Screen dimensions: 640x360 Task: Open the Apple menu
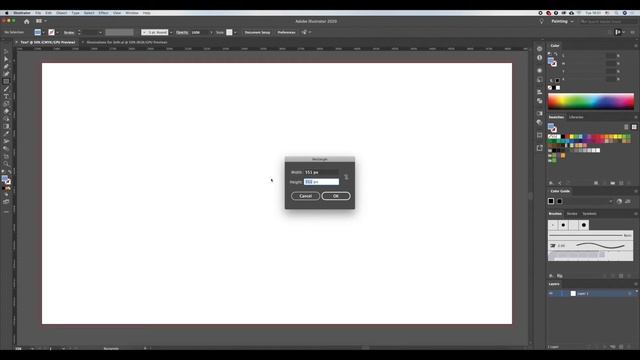click(x=6, y=13)
